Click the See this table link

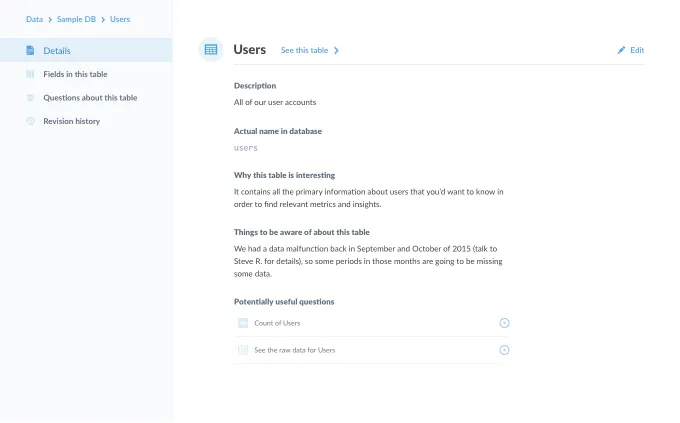304,50
